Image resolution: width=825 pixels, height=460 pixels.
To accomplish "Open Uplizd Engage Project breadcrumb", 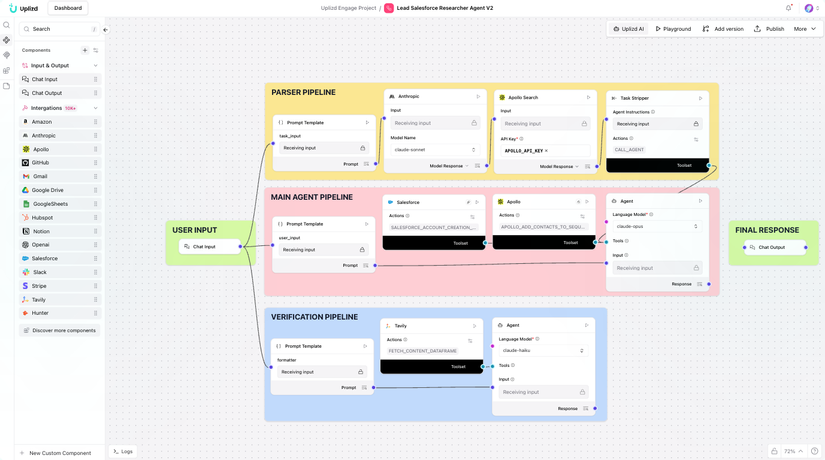I will (x=348, y=8).
